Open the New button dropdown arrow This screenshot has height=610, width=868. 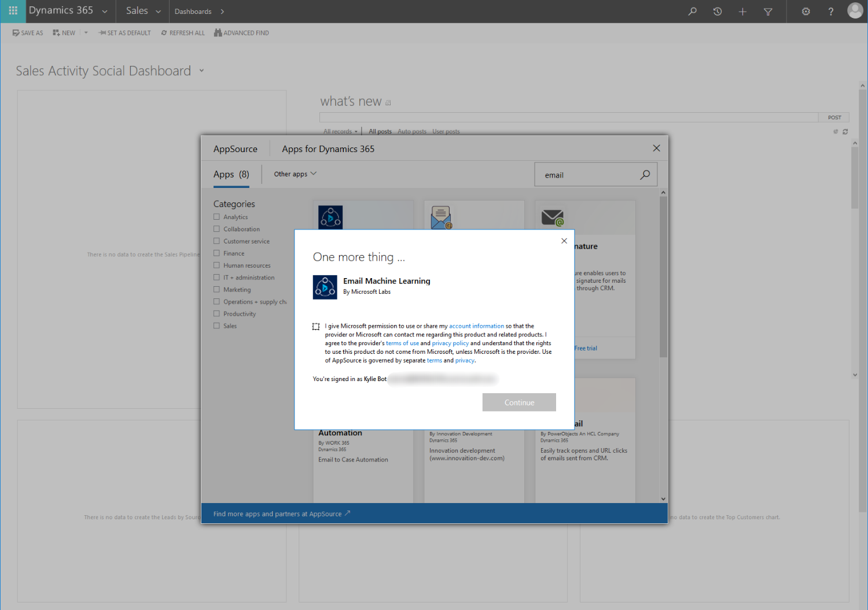(86, 33)
